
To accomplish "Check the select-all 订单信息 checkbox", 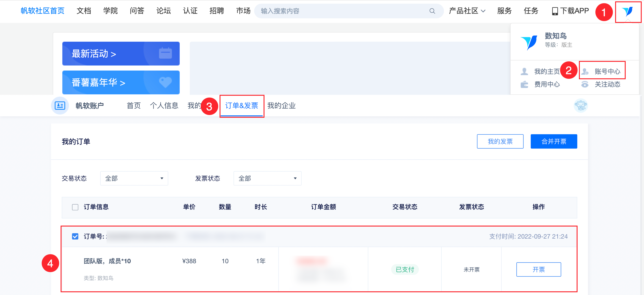I will click(75, 207).
